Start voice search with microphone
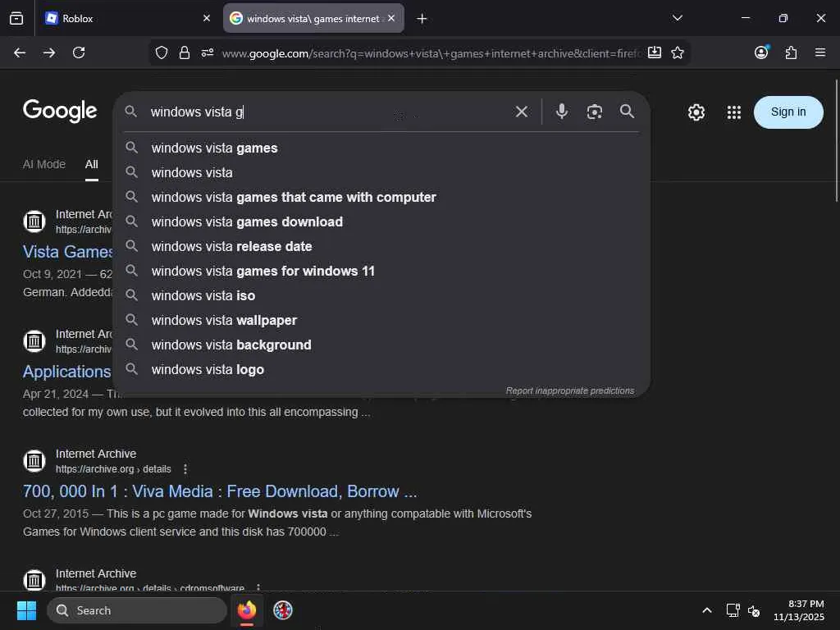Screen dimensions: 840x630 561,112
